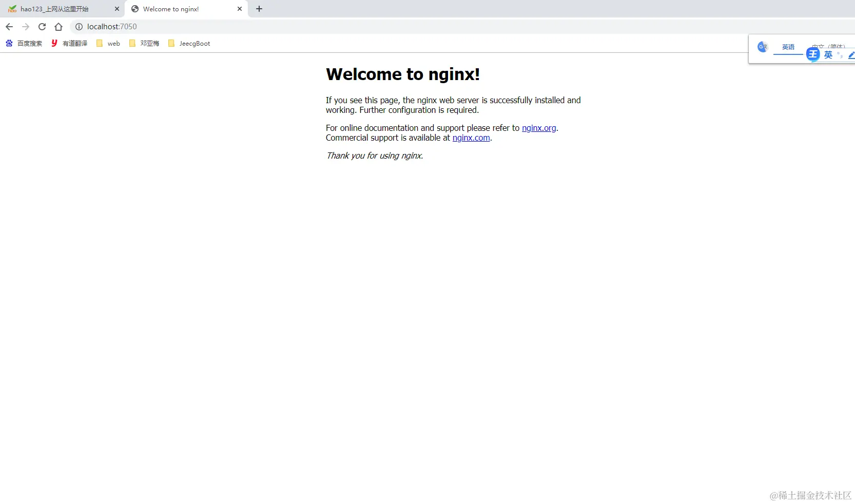Open the 邓亚梅 bookmarks folder
855x504 pixels.
[144, 44]
